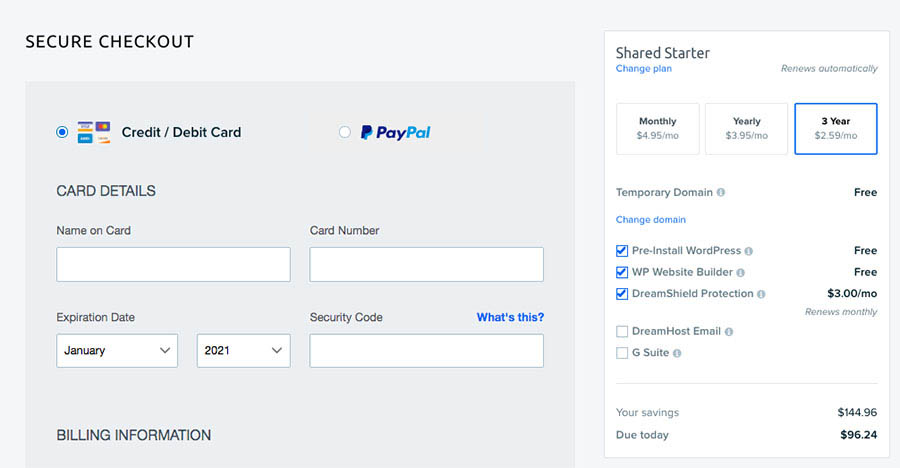Enable the DreamHost Email checkbox
The width and height of the screenshot is (900, 468).
coord(622,331)
